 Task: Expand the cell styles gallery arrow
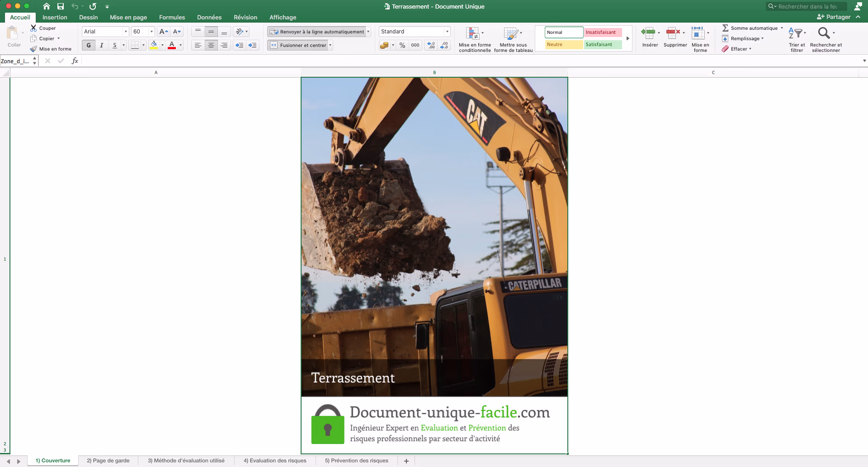[x=628, y=38]
